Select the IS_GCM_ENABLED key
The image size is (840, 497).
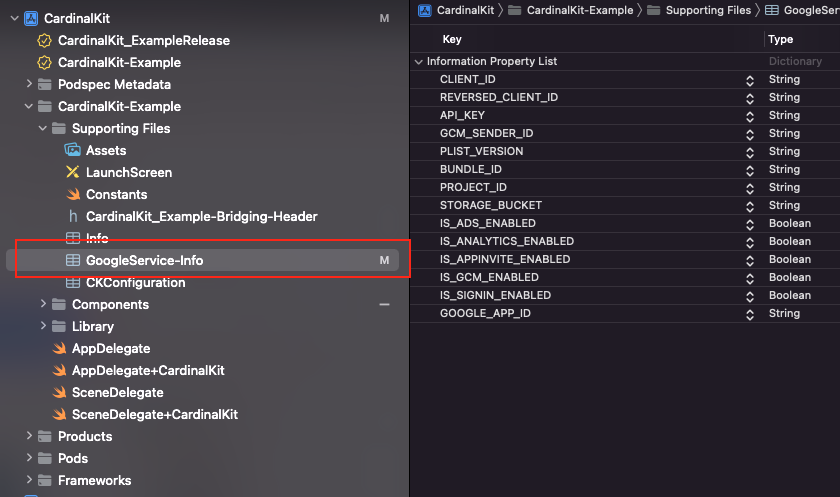pos(489,277)
